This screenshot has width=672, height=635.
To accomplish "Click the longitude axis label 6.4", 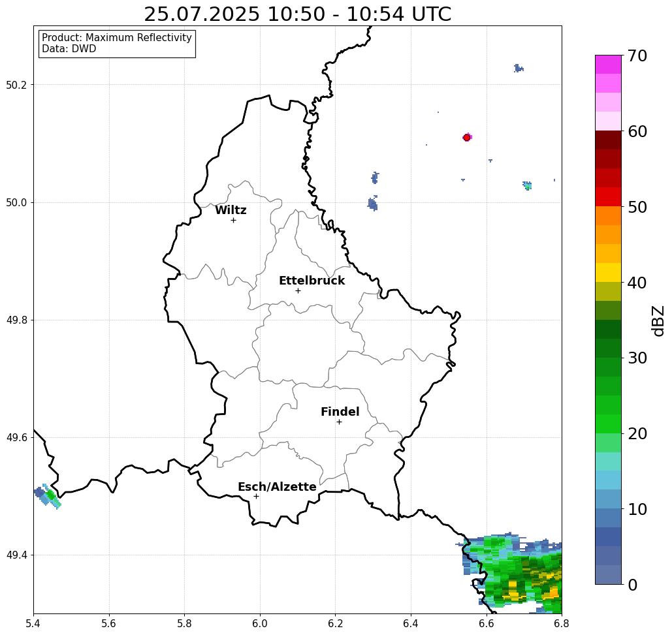I will 411,623.
